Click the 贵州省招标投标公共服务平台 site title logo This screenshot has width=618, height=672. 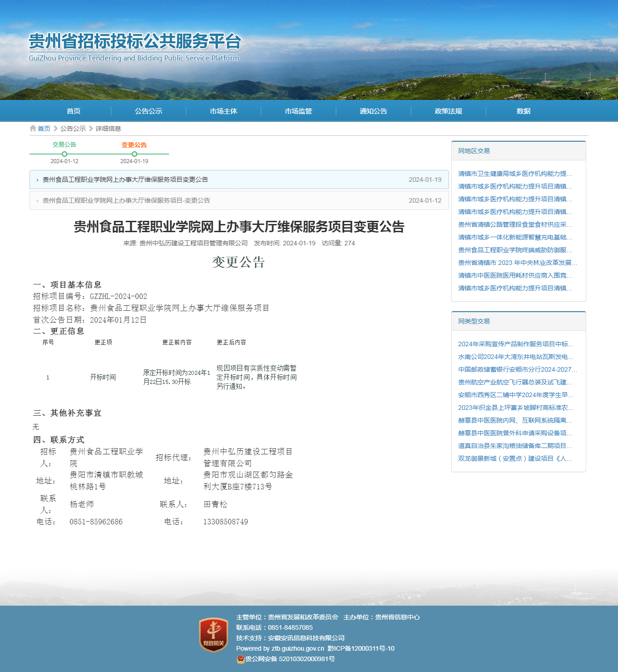135,47
